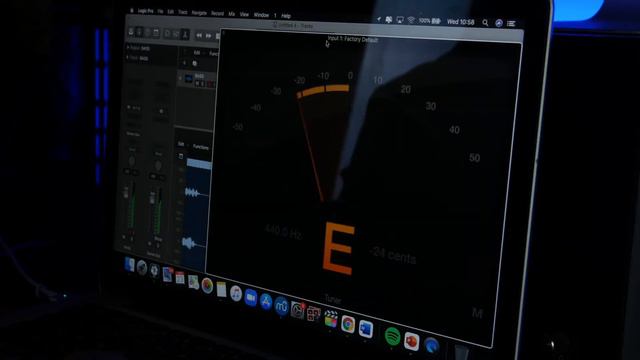Open the Logic Pro menu
The height and width of the screenshot is (360, 640).
145,11
